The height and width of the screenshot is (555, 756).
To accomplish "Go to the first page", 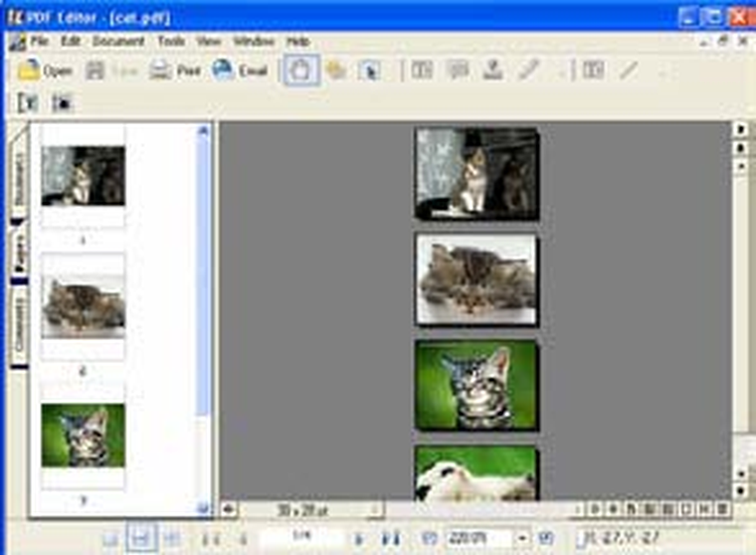I will click(x=211, y=539).
